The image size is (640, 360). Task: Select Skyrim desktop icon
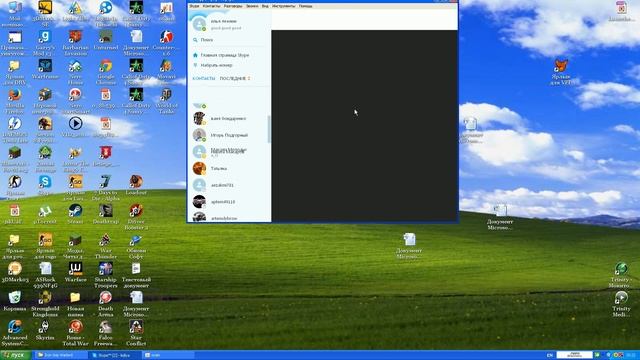[45, 330]
